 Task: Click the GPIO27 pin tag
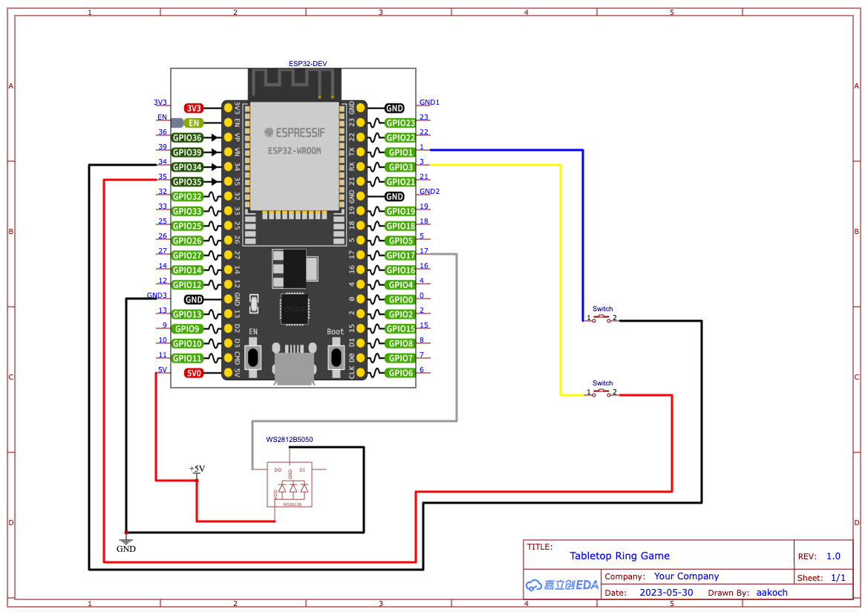(187, 256)
